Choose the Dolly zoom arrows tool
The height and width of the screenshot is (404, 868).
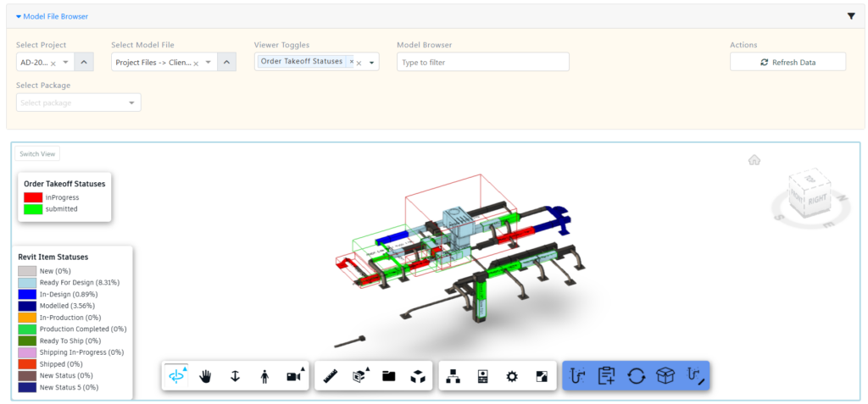point(235,376)
